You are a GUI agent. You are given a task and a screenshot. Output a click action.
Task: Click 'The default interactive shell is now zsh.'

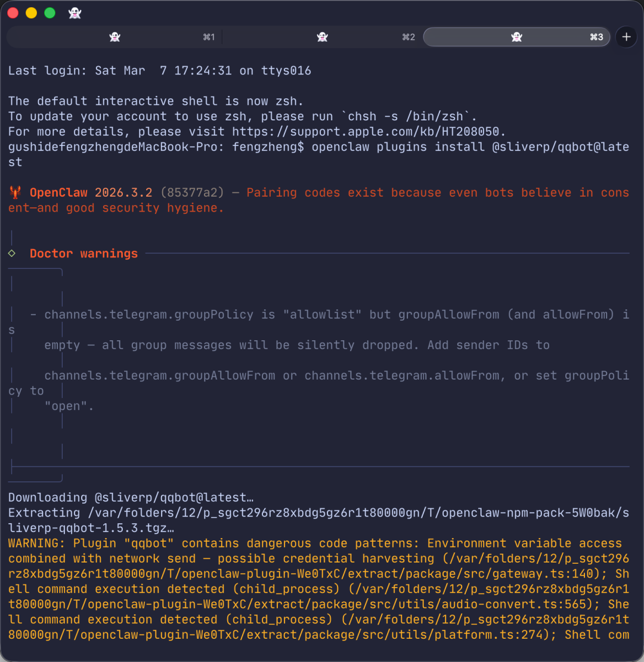coord(156,101)
